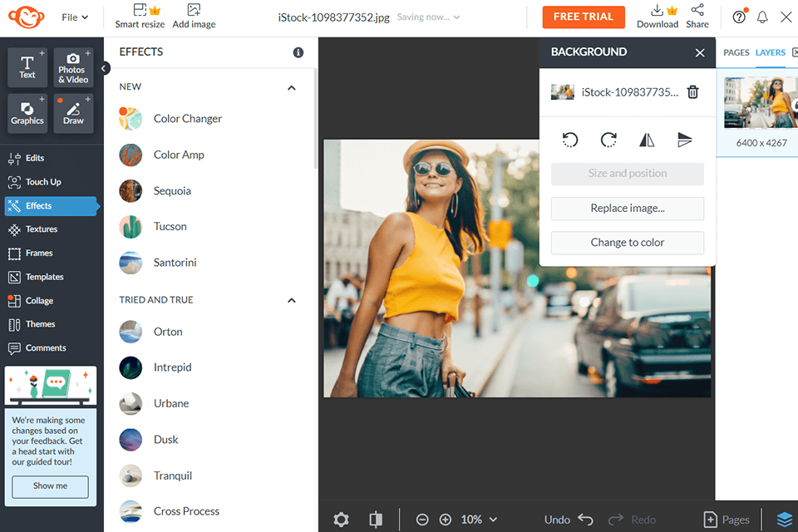The height and width of the screenshot is (532, 798).
Task: Toggle the layers panel stack icon
Action: click(x=784, y=520)
